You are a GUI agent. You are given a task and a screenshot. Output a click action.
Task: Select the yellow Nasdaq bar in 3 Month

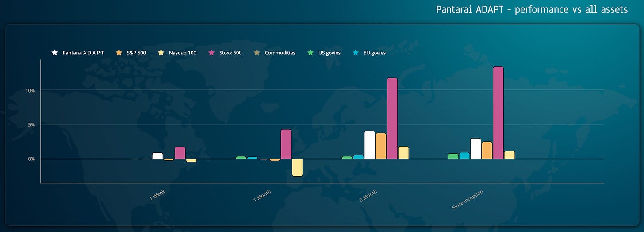[403, 152]
